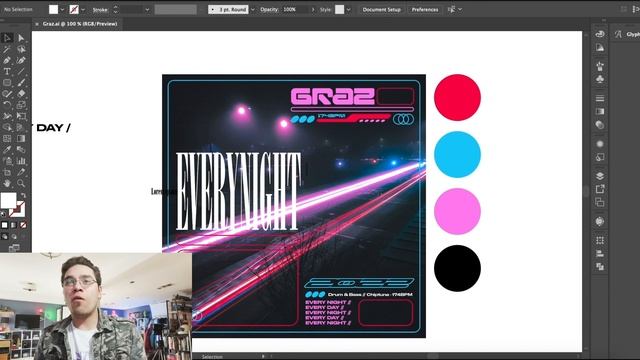Open the Align panel icon
Image resolution: width=640 pixels, height=360 pixels.
[600, 253]
